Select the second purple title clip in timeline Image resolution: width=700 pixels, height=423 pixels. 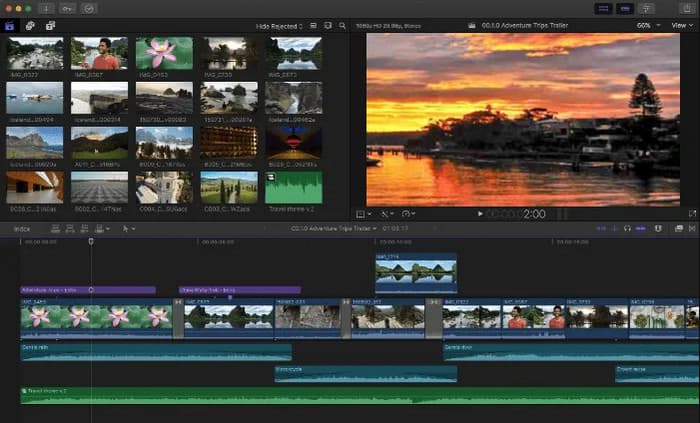[x=240, y=290]
